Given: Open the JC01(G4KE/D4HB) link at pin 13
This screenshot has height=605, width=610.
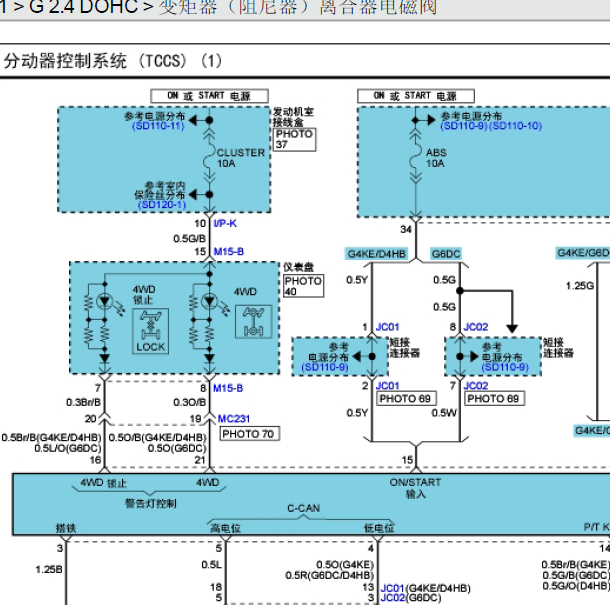Looking at the screenshot, I should click(425, 588).
